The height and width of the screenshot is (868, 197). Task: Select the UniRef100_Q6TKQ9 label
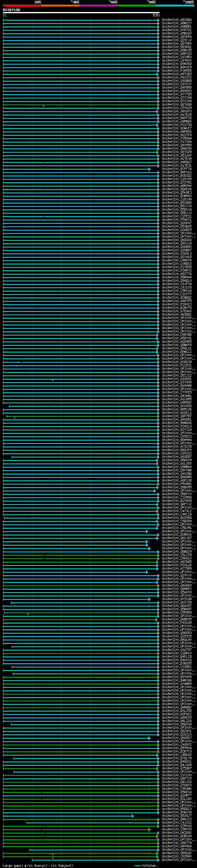coord(177,104)
